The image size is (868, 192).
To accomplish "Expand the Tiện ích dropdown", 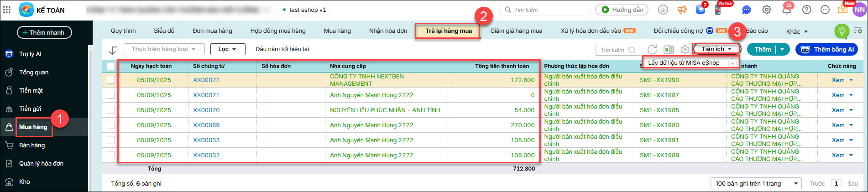I will pos(716,49).
